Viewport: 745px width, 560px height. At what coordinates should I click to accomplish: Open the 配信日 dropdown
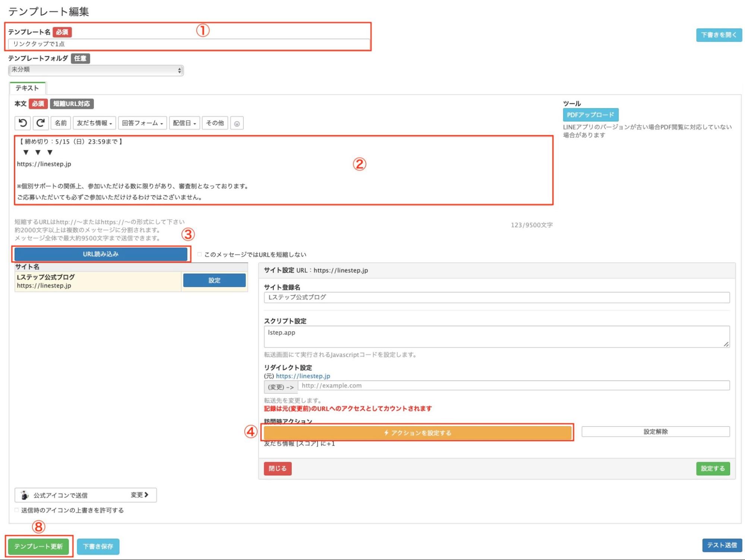point(184,123)
